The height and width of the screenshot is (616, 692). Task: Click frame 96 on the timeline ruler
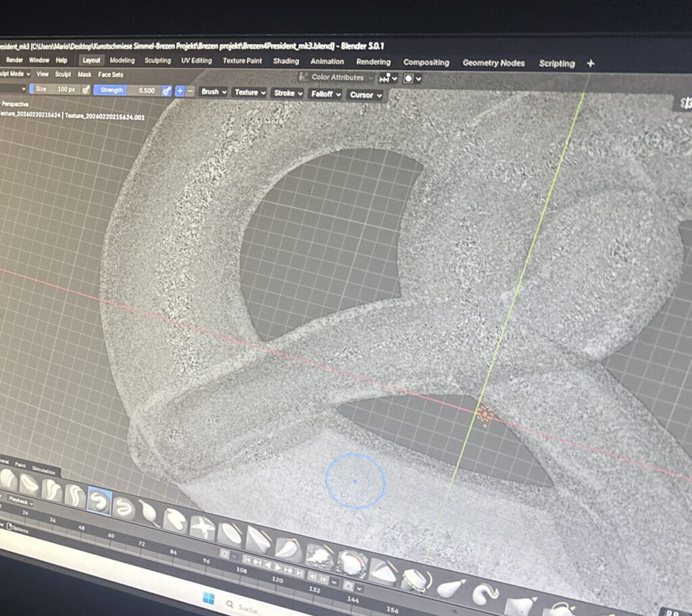[x=206, y=561]
